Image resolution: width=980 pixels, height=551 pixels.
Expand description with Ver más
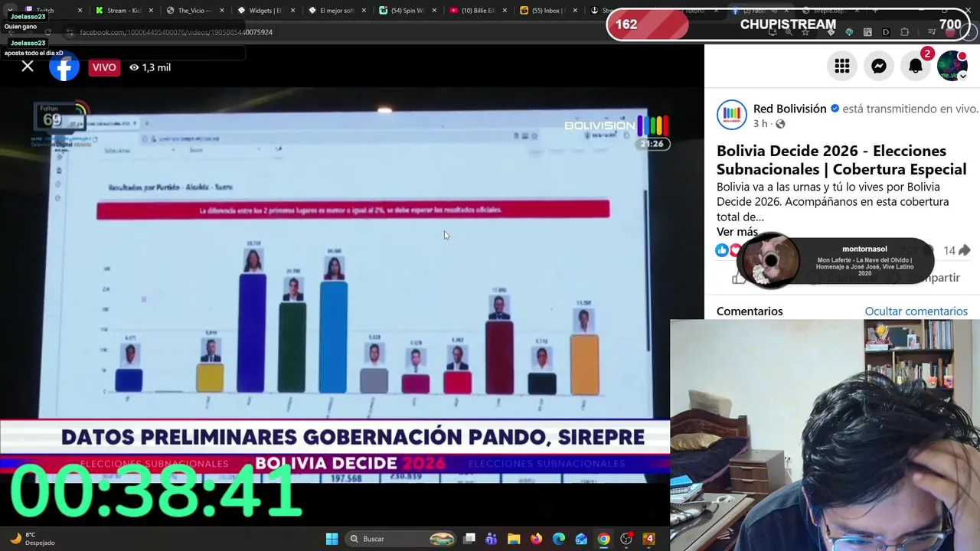click(x=737, y=231)
